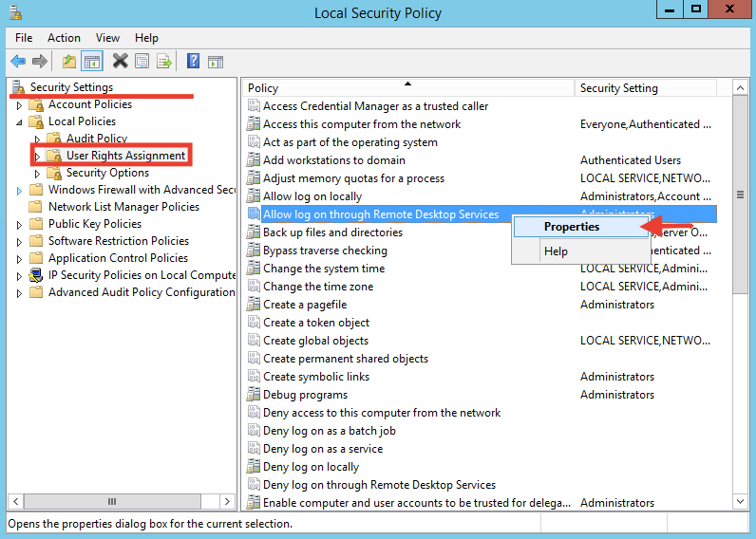The width and height of the screenshot is (756, 539).
Task: Click the IP Security Policies icon in tree
Action: [36, 275]
